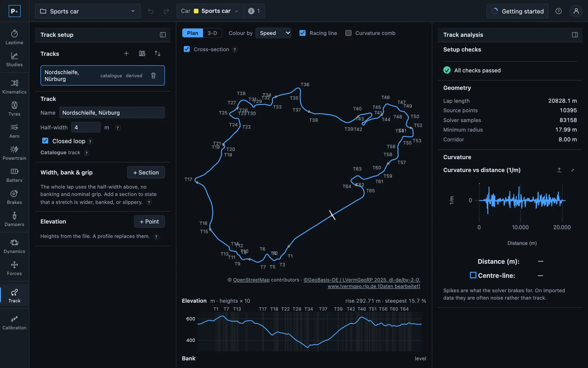Delete the Nordschleife track with trash icon

click(x=153, y=75)
